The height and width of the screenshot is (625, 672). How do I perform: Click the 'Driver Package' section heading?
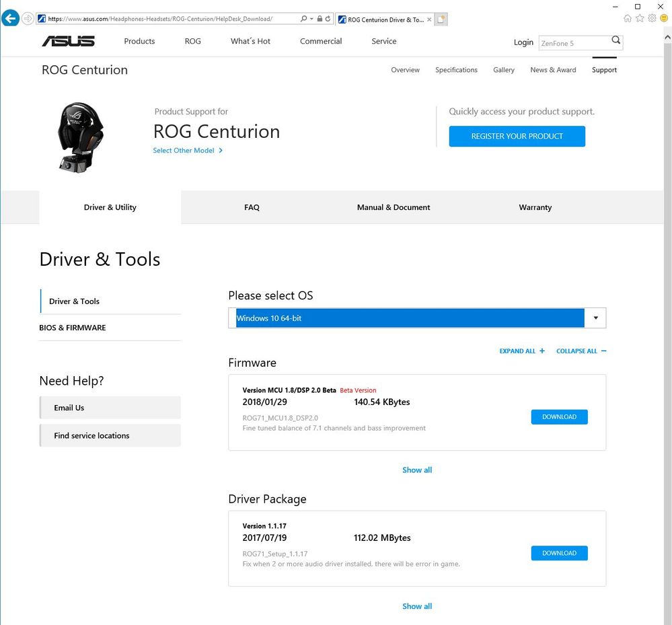268,499
